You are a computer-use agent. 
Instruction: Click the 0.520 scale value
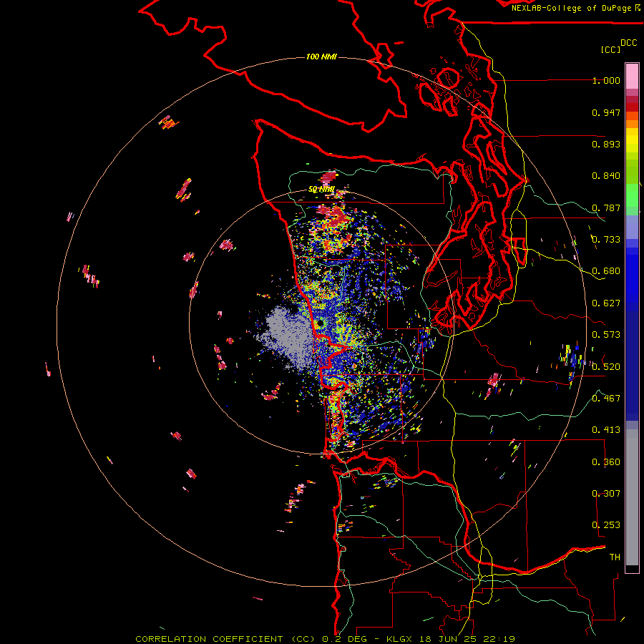(606, 367)
